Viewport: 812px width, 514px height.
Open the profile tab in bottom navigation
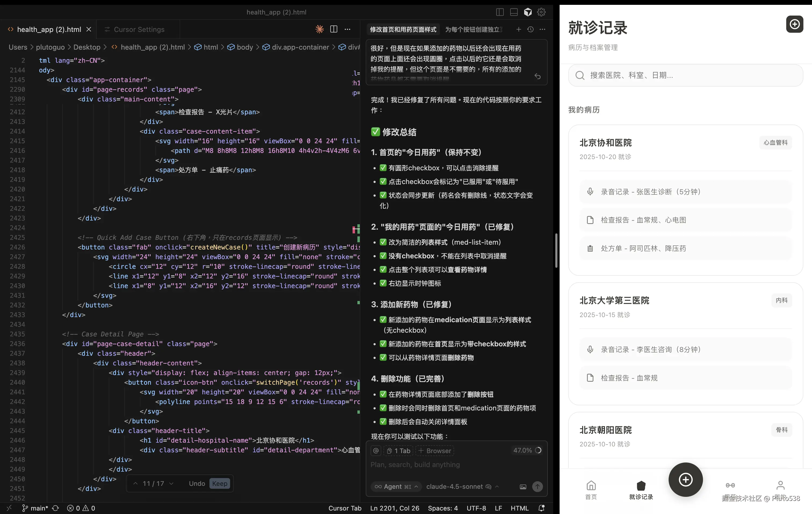pos(780,490)
